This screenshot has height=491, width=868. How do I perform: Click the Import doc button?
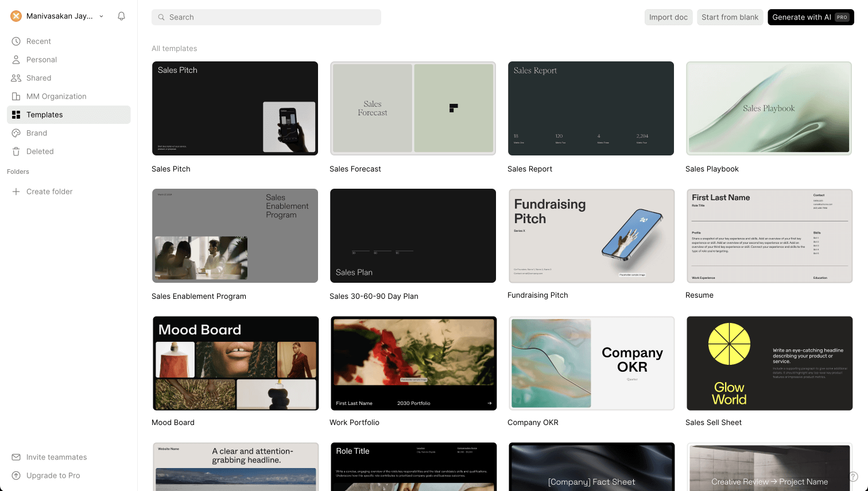[668, 17]
